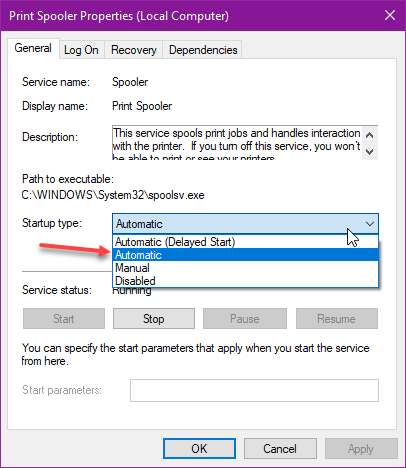Pick Manual startup type
The height and width of the screenshot is (468, 406).
[245, 268]
